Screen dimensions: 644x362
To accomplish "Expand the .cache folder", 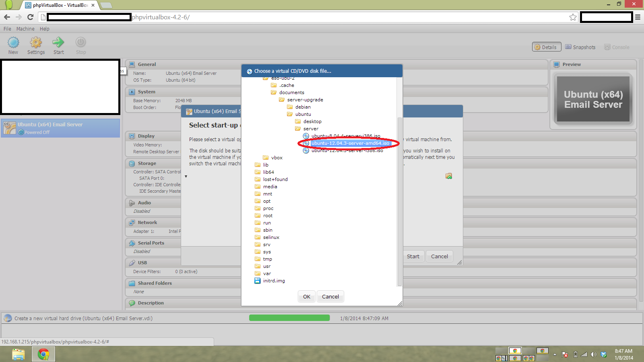I will click(274, 85).
